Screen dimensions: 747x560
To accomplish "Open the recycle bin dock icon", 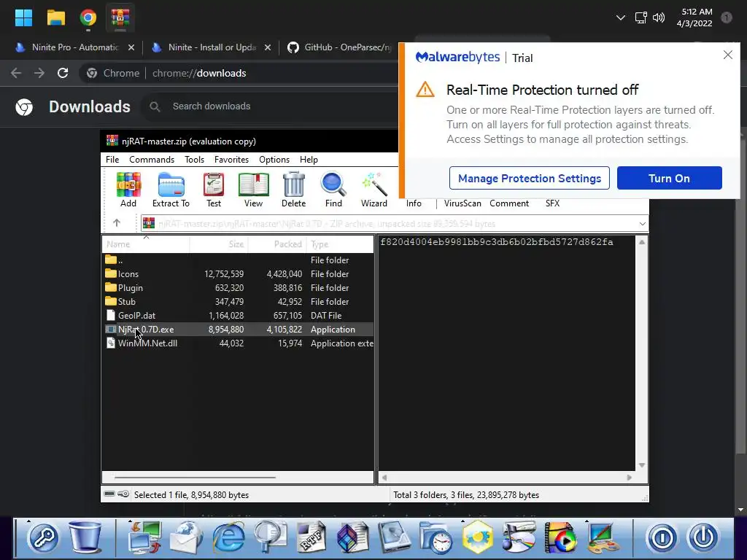I will 85,537.
